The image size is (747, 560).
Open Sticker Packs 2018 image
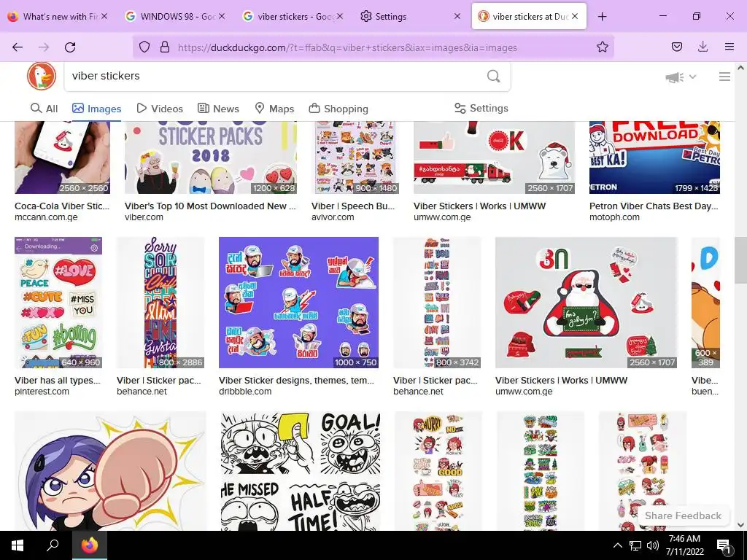[211, 157]
